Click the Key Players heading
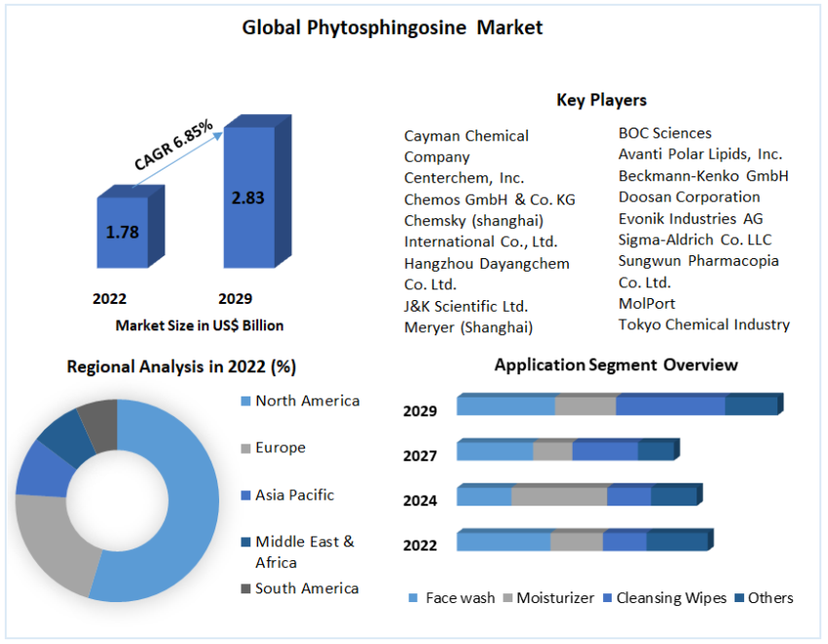 tap(601, 100)
